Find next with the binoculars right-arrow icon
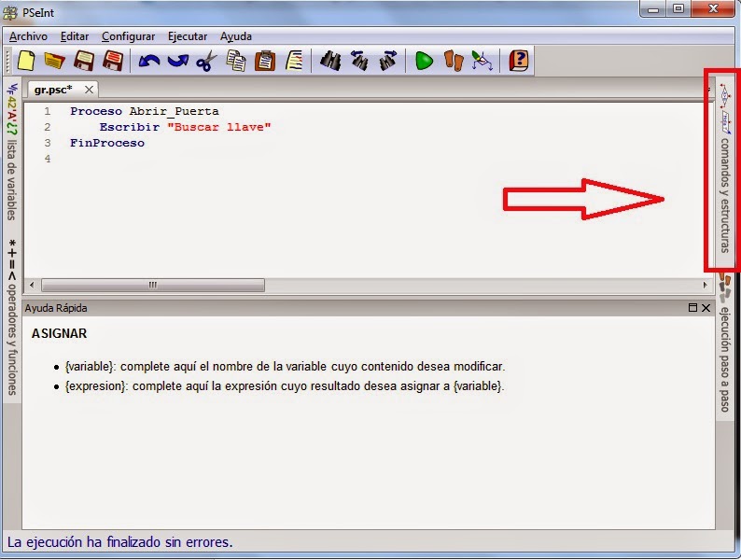Screen dimensions: 741x560 pos(388,61)
